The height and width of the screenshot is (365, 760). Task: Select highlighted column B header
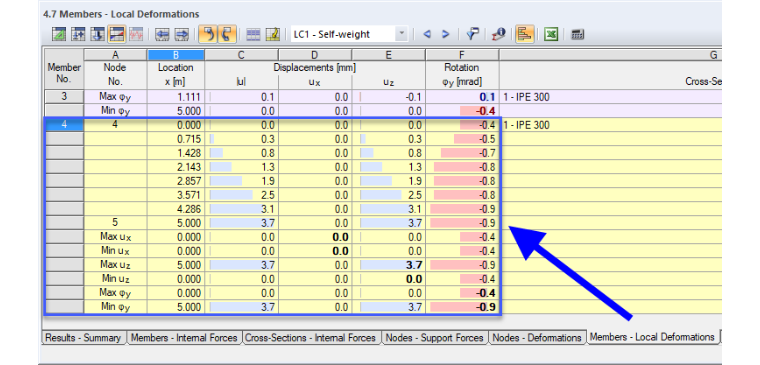click(x=176, y=55)
